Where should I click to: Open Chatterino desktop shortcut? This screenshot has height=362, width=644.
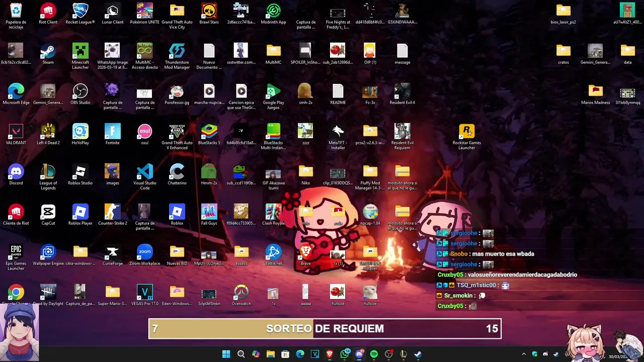[177, 175]
